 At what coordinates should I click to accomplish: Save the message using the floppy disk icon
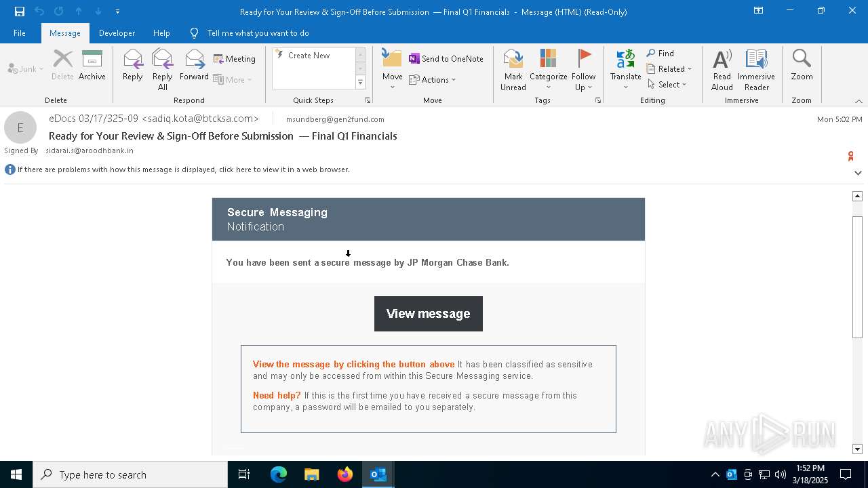point(20,12)
